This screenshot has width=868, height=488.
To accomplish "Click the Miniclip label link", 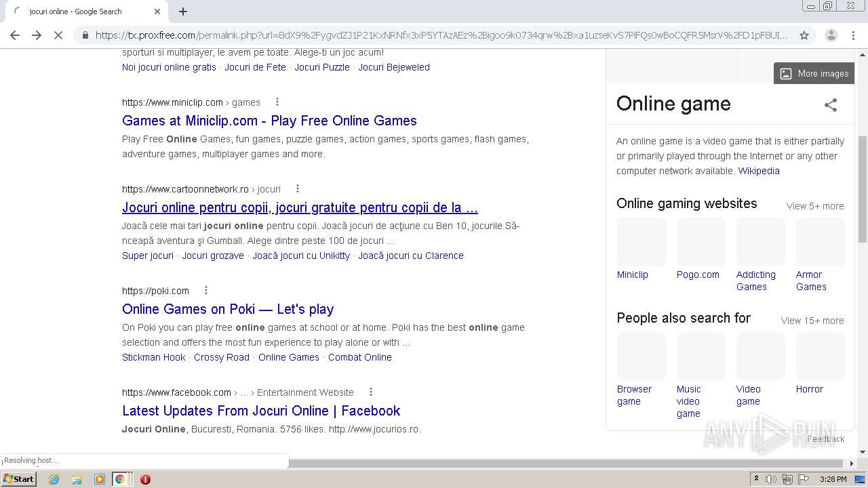I will (633, 274).
